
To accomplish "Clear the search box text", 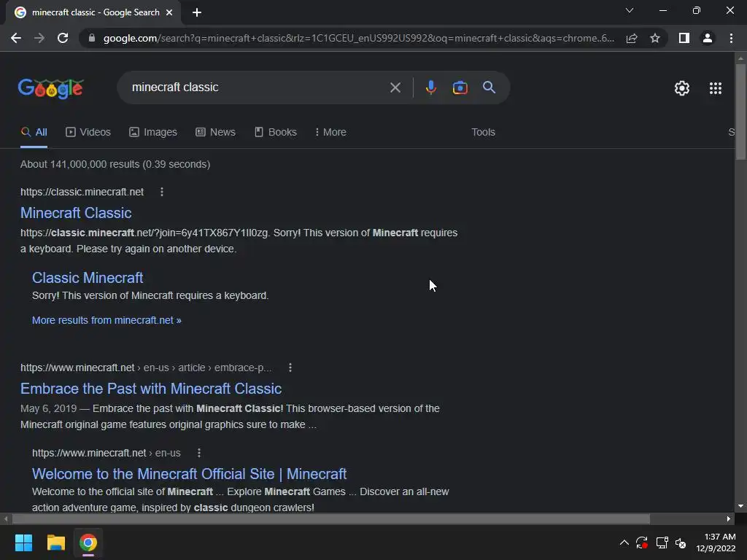I will point(395,87).
